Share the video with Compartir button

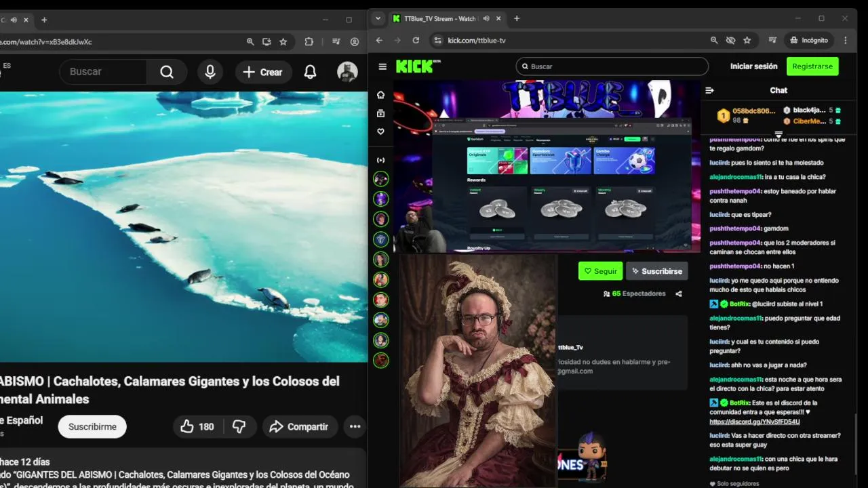(x=299, y=426)
